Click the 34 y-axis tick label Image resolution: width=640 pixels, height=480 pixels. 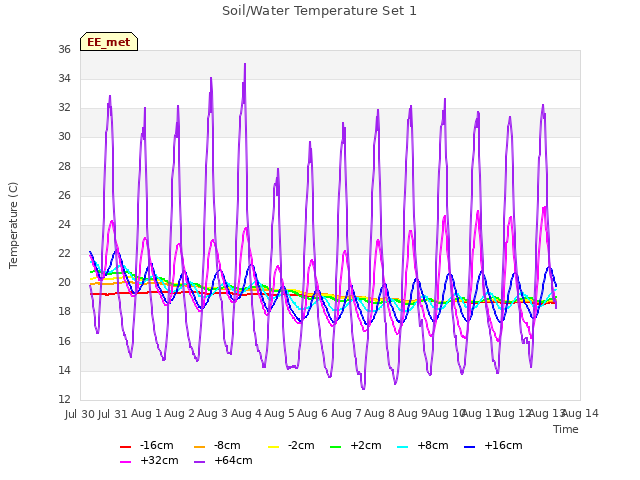[x=64, y=78]
